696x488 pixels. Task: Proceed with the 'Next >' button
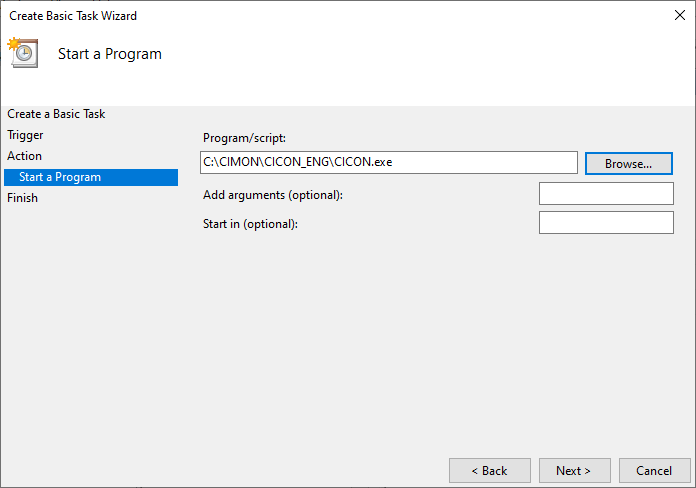[574, 470]
